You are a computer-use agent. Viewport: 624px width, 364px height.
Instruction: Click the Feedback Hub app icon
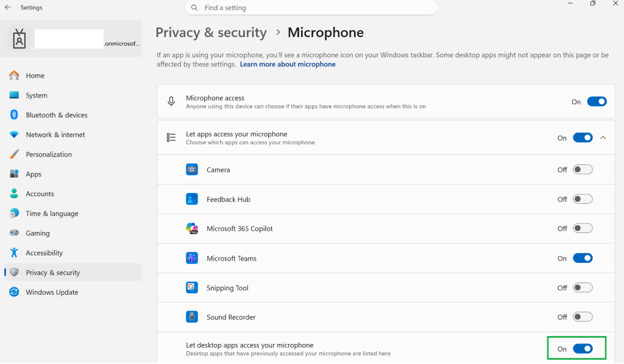[192, 199]
